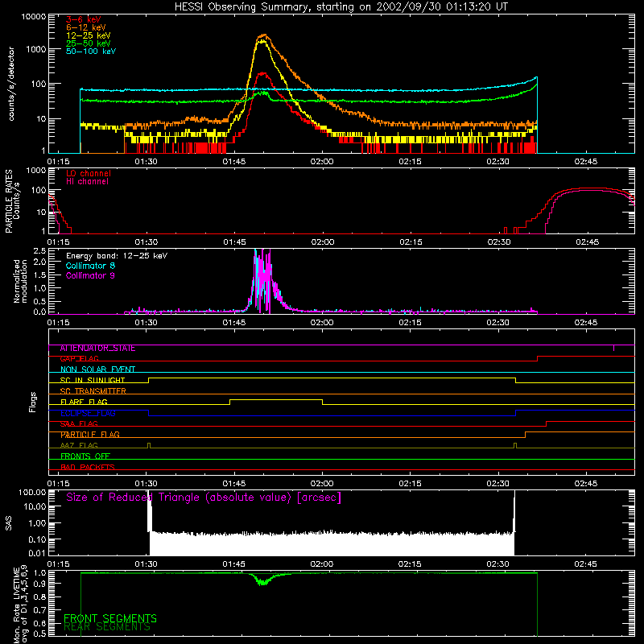Click the vertical 'Flags' axis label
The width and height of the screenshot is (644, 644).
(33, 402)
